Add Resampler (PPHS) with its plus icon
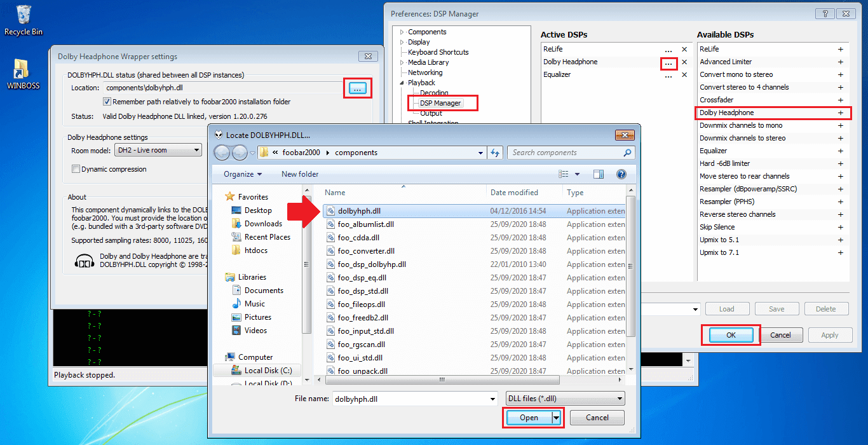This screenshot has width=868, height=445. (841, 202)
